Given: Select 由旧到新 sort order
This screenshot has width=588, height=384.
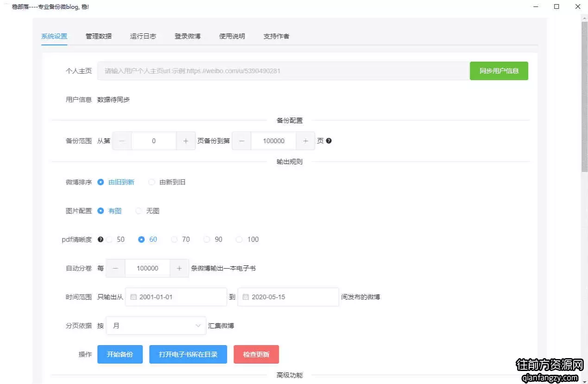Looking at the screenshot, I should 116,182.
